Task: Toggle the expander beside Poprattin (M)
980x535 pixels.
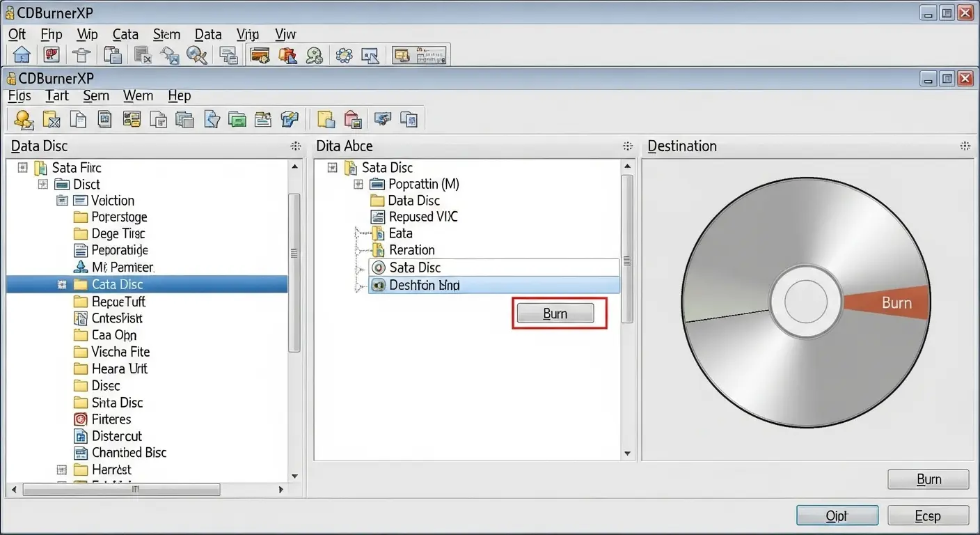Action: 358,185
